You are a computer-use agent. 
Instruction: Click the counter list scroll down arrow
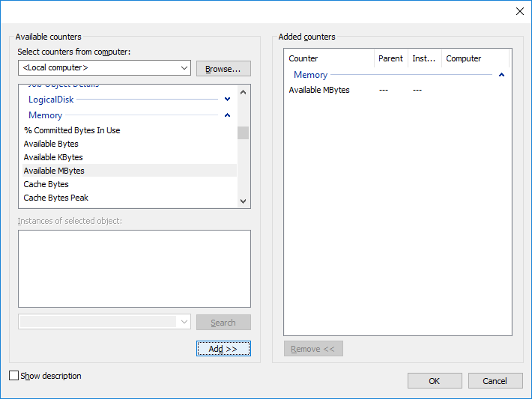[x=243, y=201]
